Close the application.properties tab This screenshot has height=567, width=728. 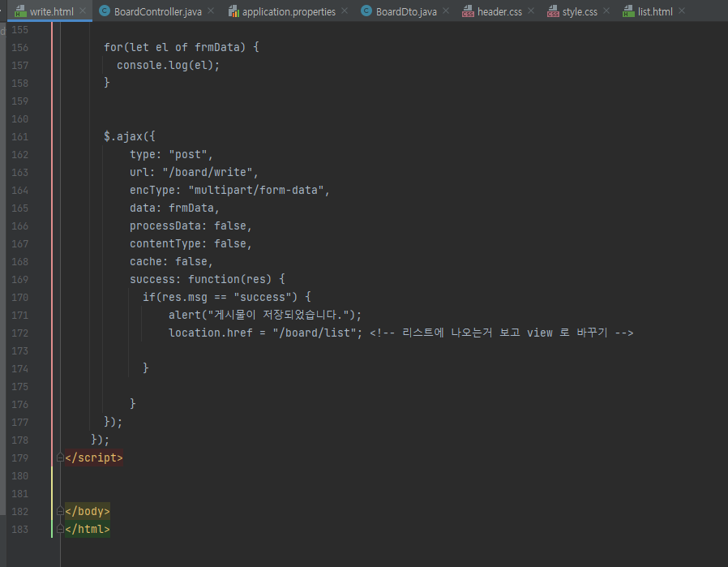tap(345, 11)
